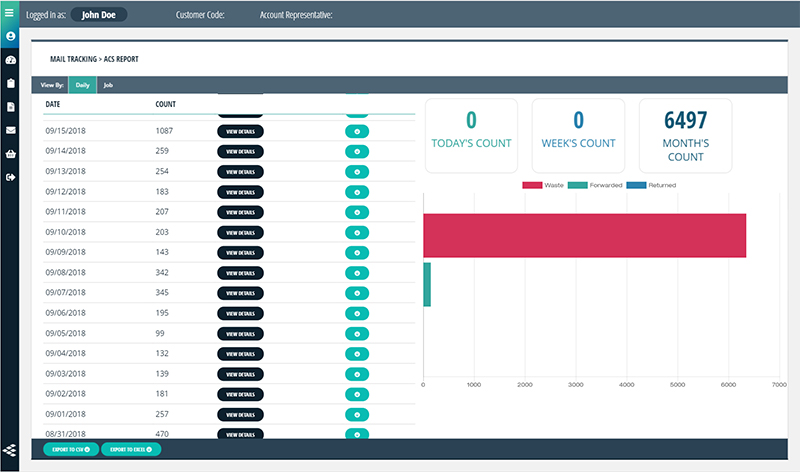Click the logout sidebar icon
Image resolution: width=800 pixels, height=472 pixels.
[10, 177]
